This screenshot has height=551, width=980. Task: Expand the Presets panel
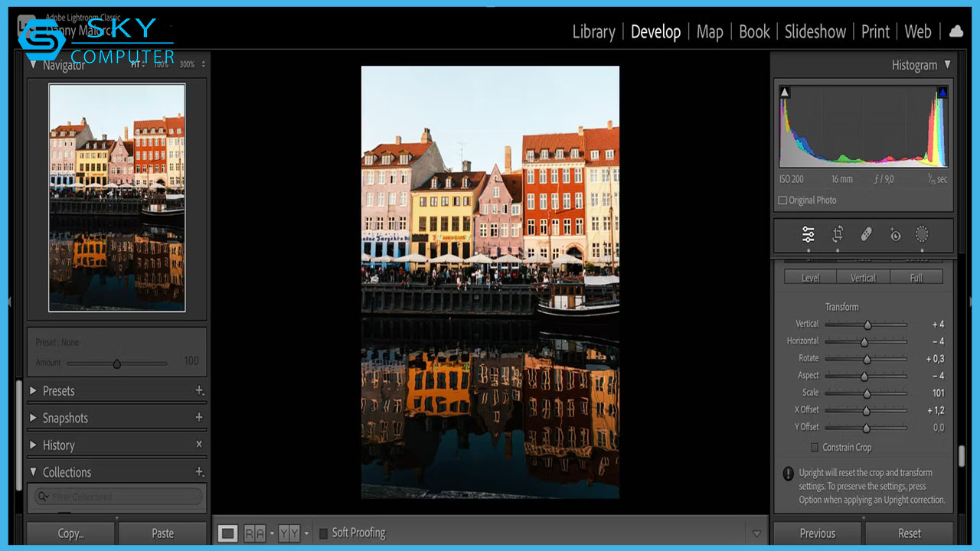click(33, 391)
